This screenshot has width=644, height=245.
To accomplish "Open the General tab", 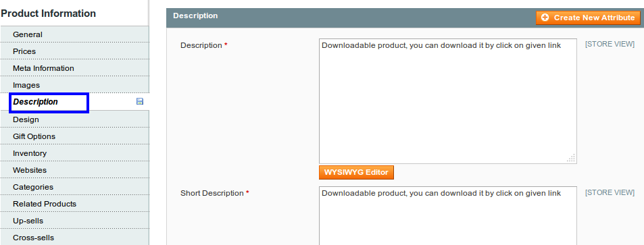I will click(74, 34).
